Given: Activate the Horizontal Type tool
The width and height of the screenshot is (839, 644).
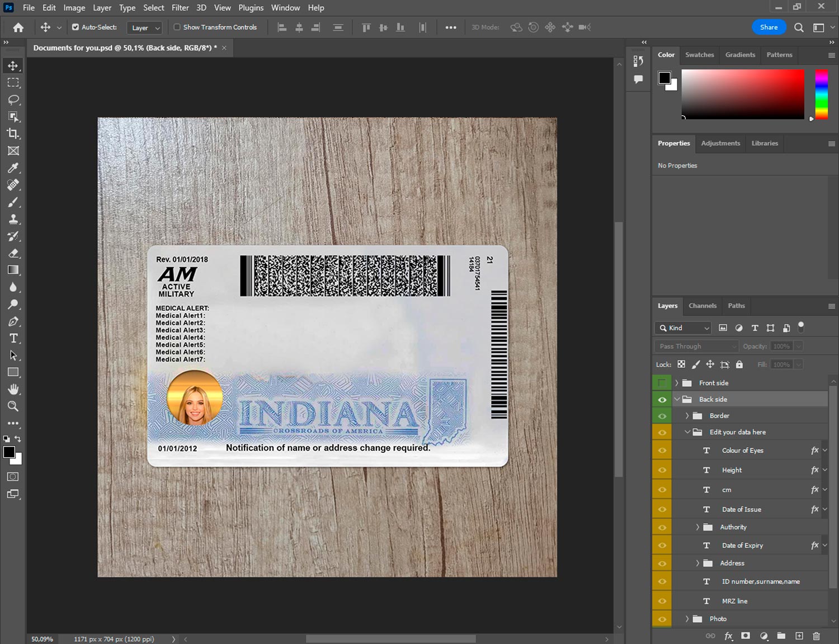Looking at the screenshot, I should [13, 338].
